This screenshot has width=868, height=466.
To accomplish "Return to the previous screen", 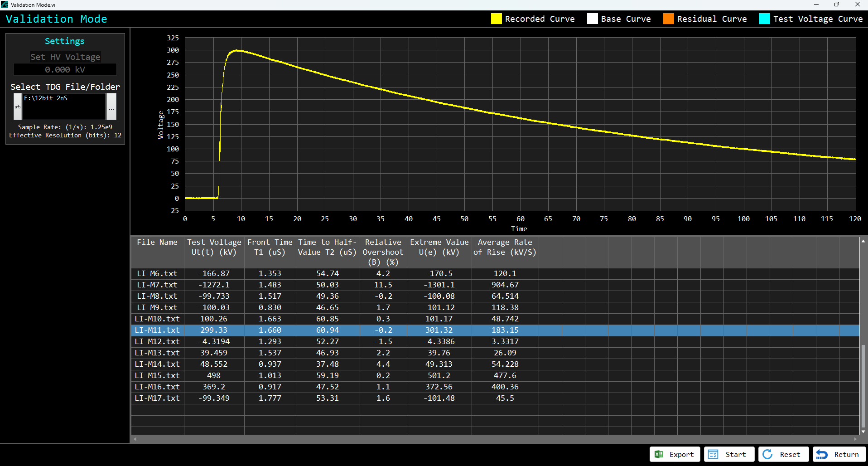I will click(839, 454).
